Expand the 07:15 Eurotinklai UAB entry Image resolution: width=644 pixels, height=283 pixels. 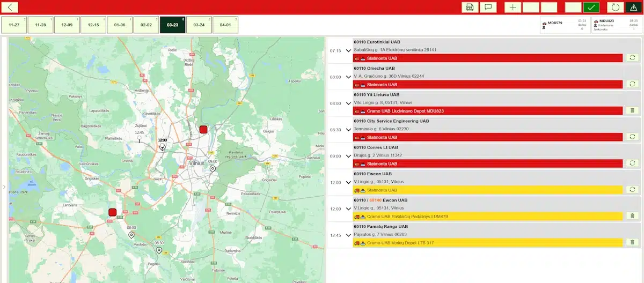click(348, 51)
